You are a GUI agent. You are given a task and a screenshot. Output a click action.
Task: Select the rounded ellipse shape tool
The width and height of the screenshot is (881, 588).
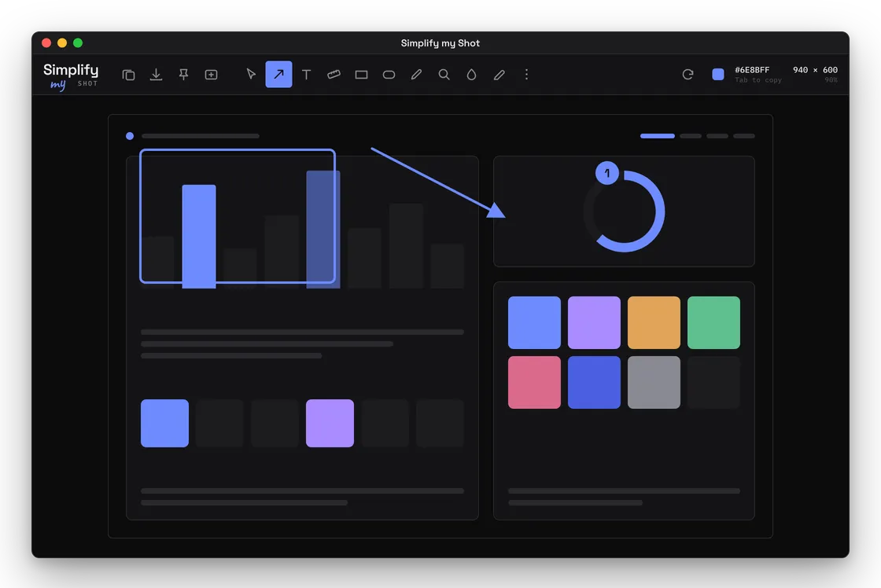pos(389,75)
